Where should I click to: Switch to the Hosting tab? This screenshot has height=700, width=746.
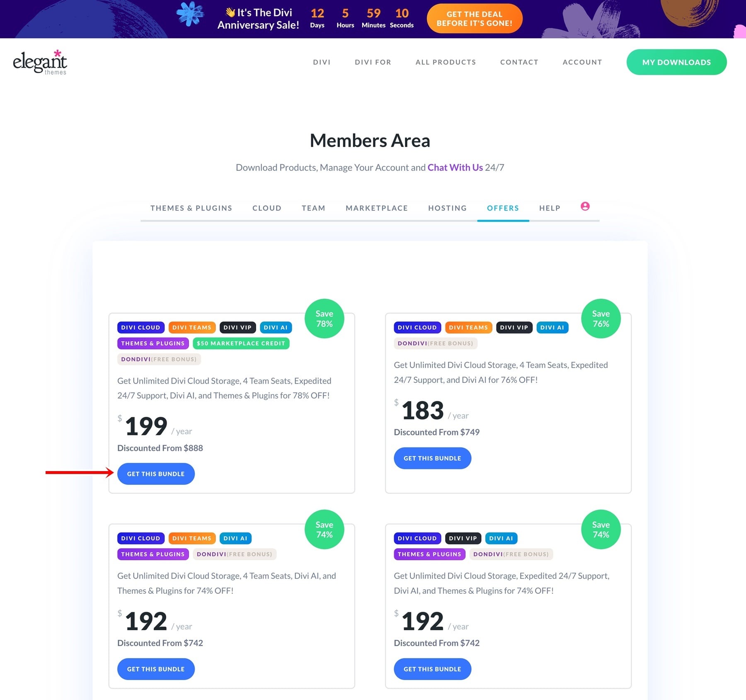point(447,208)
